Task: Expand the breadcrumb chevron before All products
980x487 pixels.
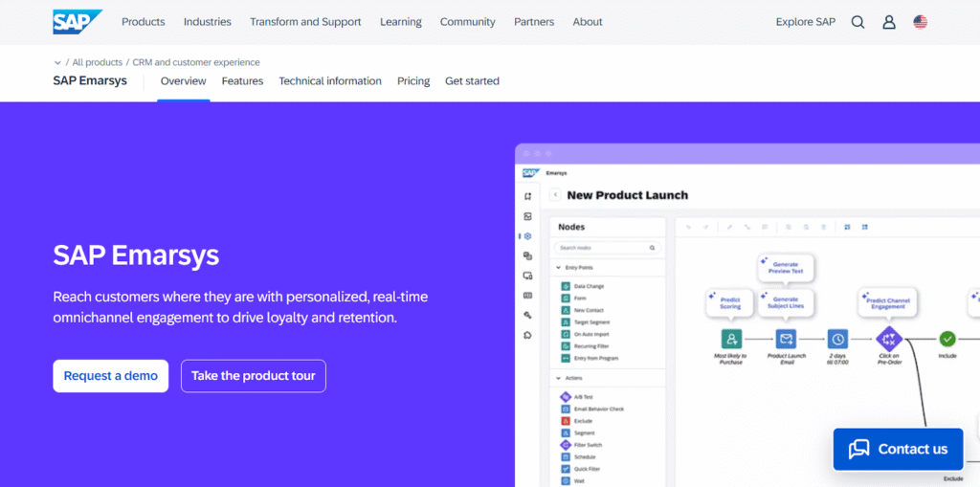Action: point(57,63)
